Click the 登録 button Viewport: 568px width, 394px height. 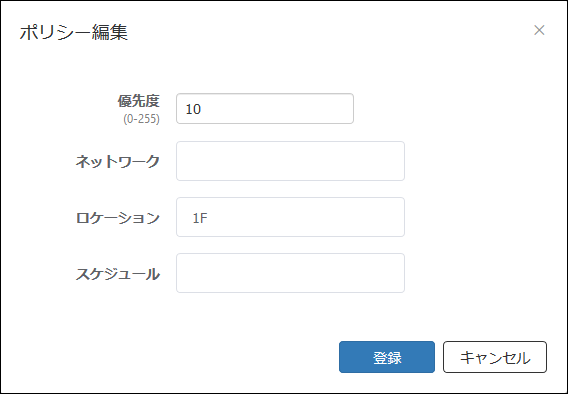(387, 357)
